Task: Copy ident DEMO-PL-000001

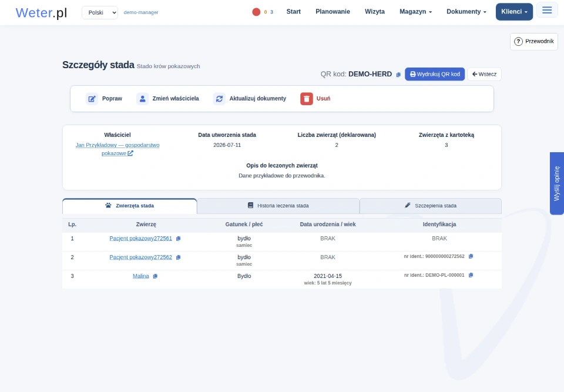Action: pos(471,275)
